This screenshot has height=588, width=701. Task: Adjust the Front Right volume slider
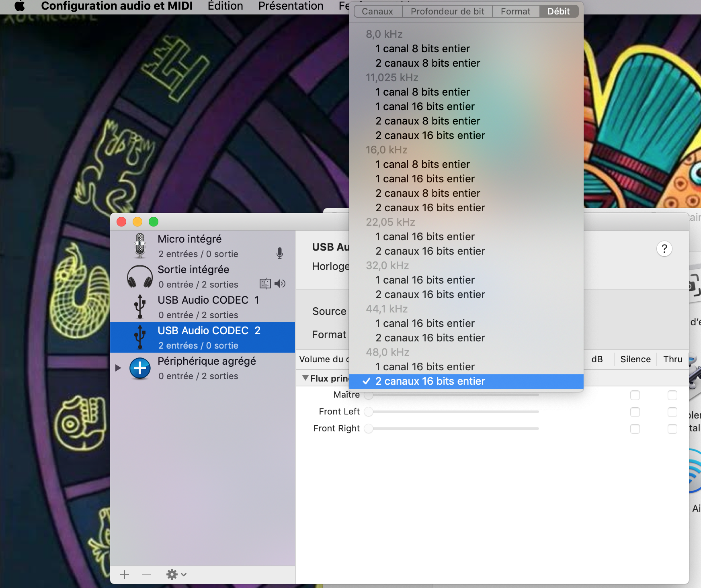click(451, 429)
